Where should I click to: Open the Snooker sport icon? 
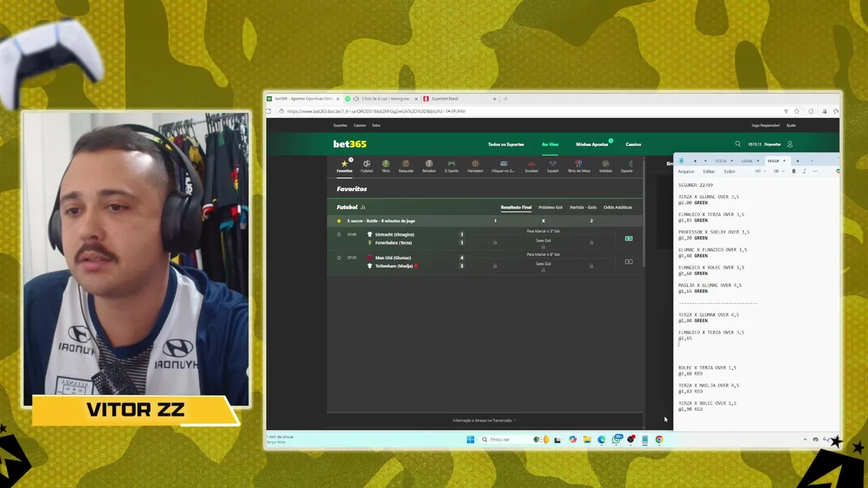pos(532,165)
